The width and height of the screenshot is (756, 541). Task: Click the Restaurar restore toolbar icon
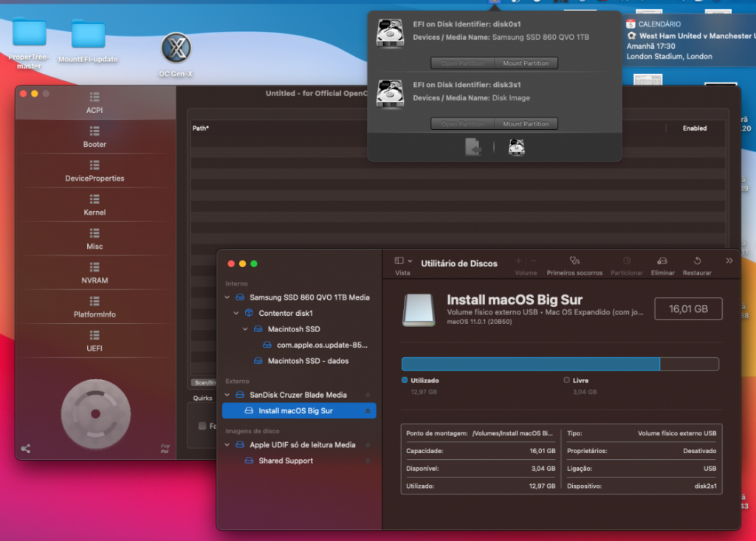click(697, 261)
